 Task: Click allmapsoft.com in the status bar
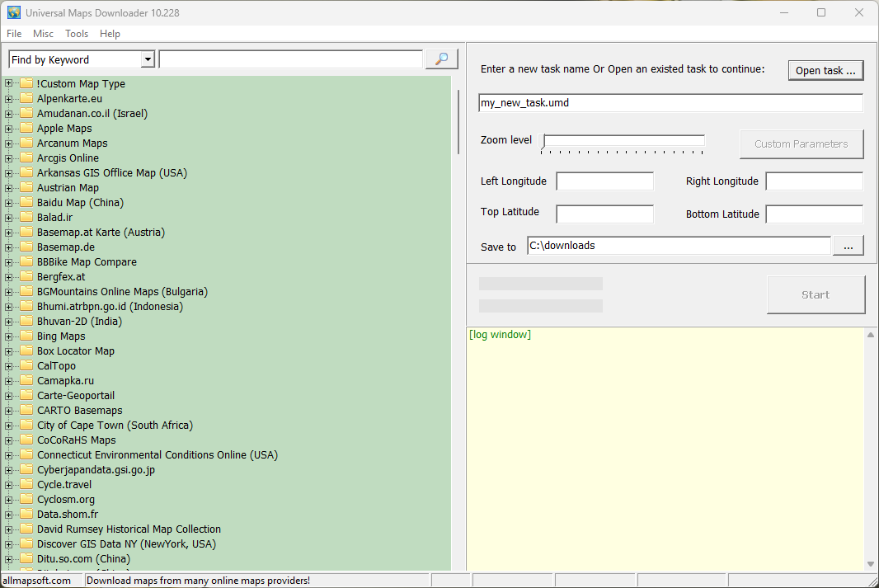(x=37, y=581)
